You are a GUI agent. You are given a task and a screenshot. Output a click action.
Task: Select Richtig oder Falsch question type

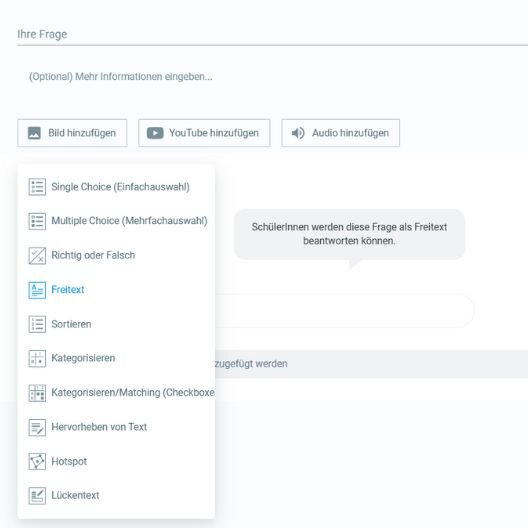pos(116,255)
